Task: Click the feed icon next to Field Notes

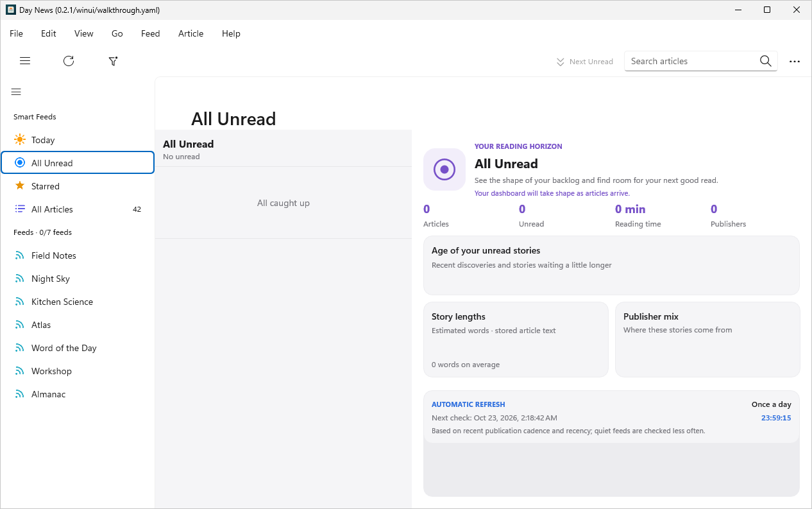Action: 20,255
